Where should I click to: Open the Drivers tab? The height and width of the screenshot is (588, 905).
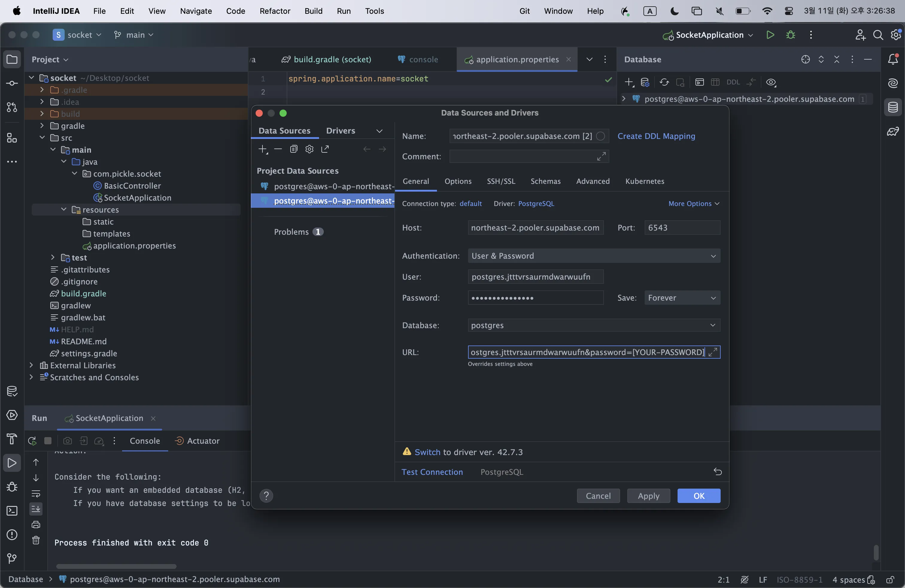coord(340,131)
